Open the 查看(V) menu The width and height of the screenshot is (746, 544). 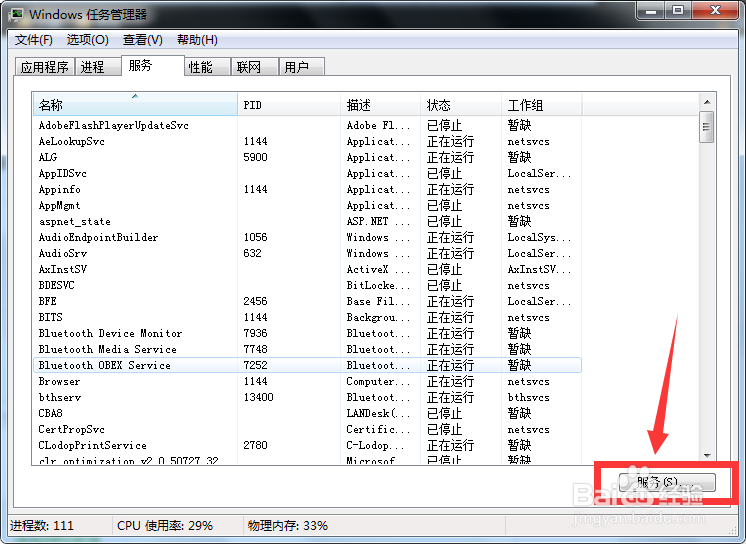click(143, 40)
